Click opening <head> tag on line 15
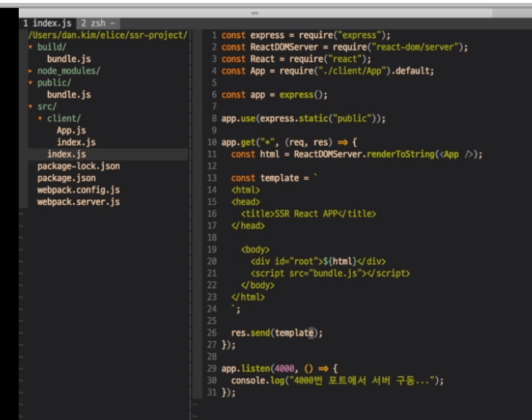Screen dimensions: 532x420 coord(245,202)
